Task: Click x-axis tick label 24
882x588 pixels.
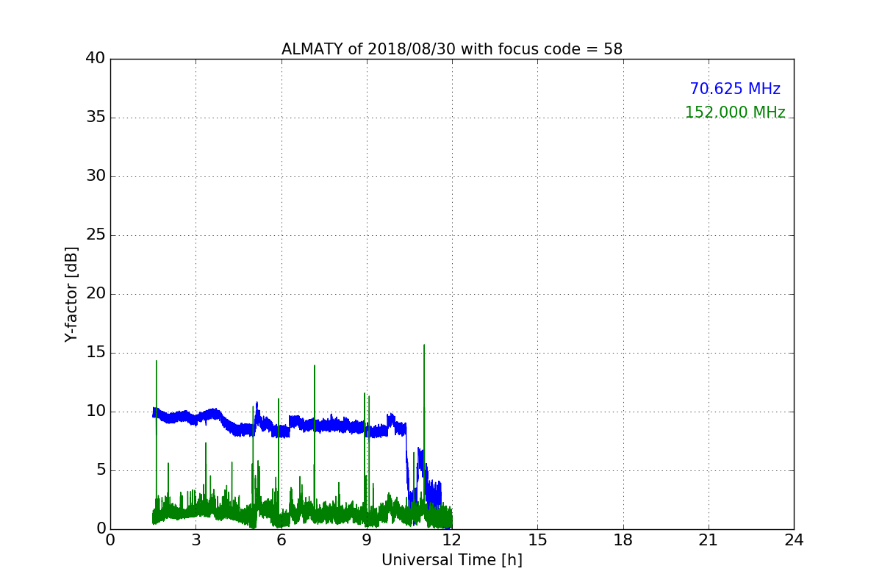Action: (794, 540)
